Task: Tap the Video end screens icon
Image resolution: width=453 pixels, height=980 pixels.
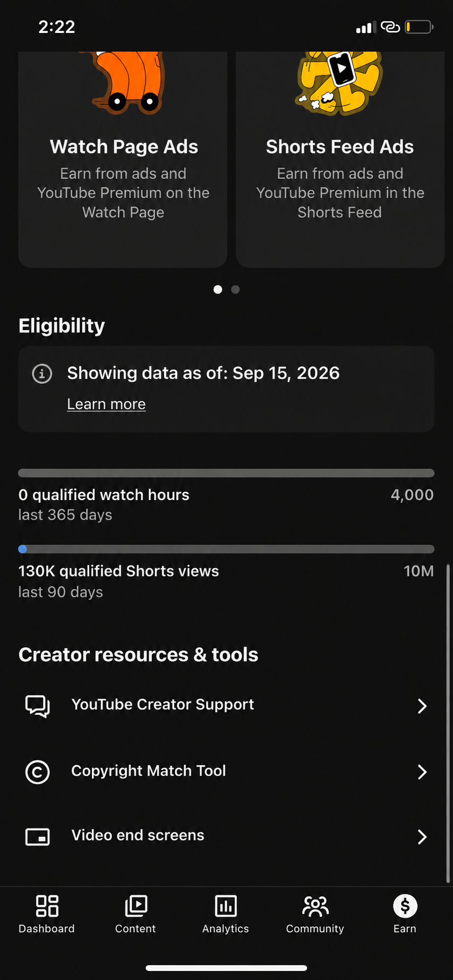Action: click(38, 837)
